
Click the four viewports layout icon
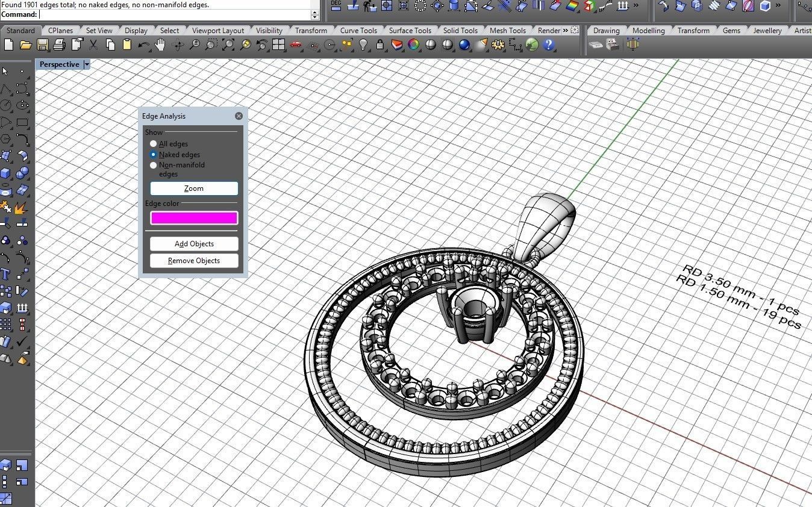tap(278, 45)
